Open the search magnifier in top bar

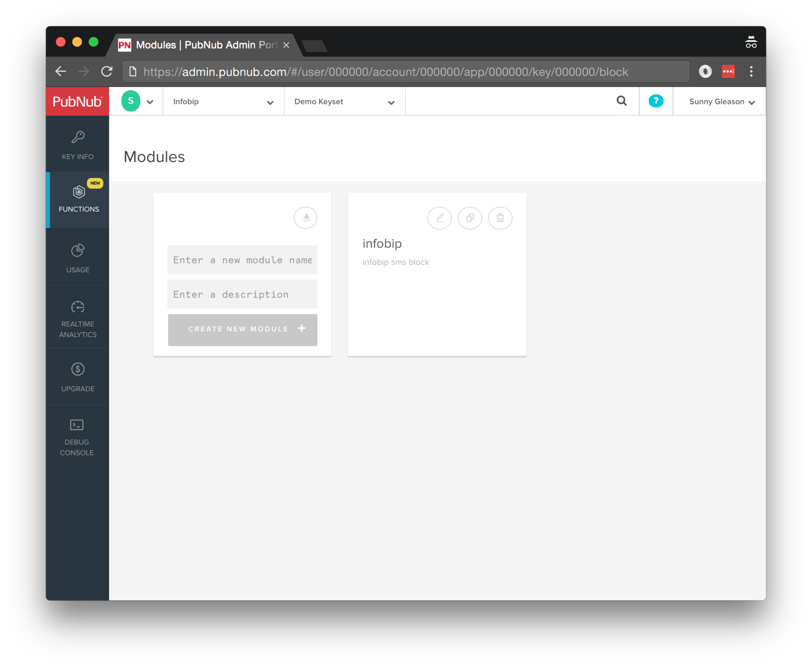pyautogui.click(x=622, y=101)
